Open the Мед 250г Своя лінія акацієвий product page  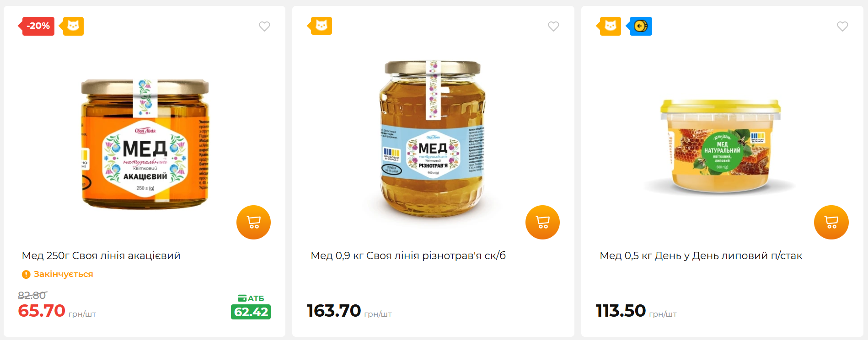pos(102,255)
